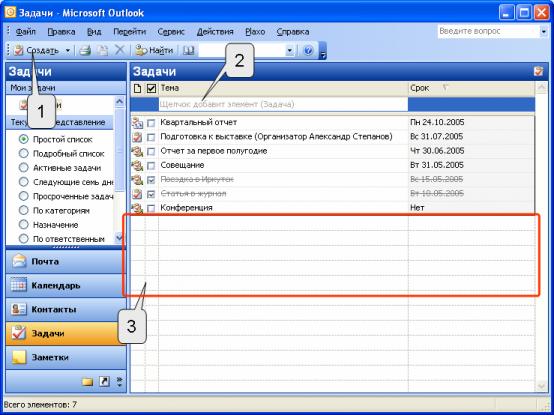Click the Outlook icon in title bar
Screen dimensions: 554x415
tap(11, 13)
